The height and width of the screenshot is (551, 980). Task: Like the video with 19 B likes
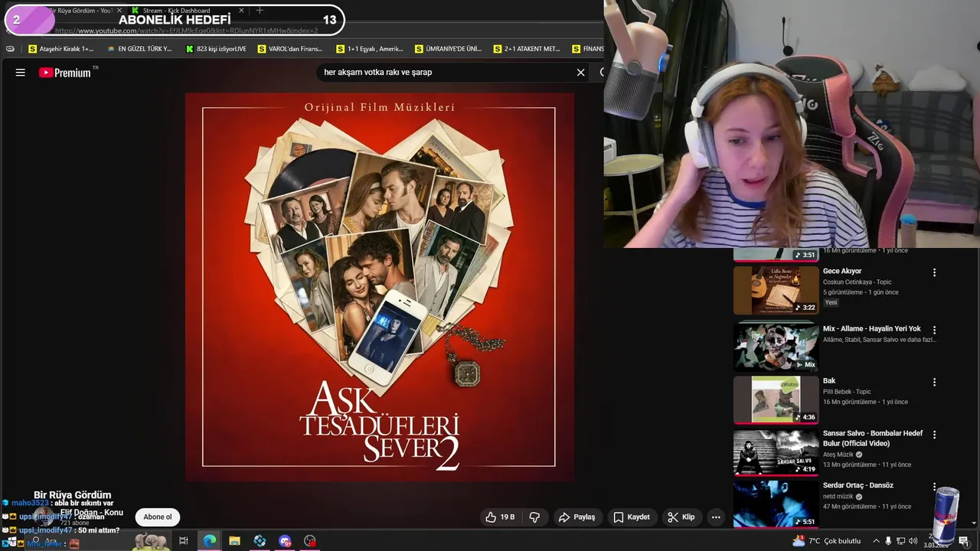pos(499,517)
